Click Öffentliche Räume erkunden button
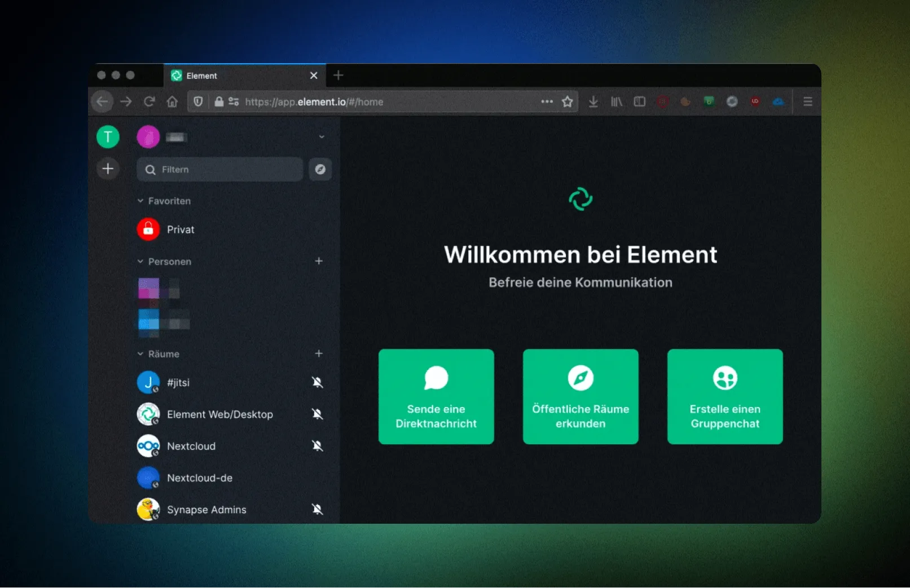Viewport: 910px width, 588px height. tap(581, 396)
